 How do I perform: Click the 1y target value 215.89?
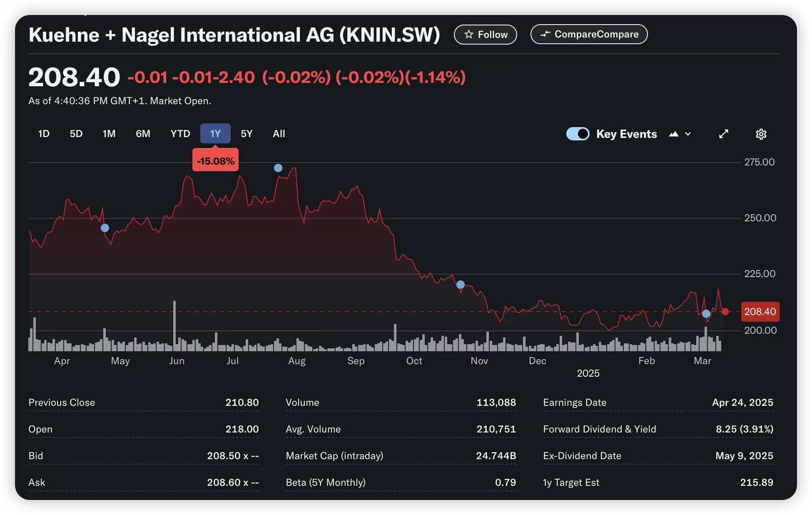pos(757,482)
